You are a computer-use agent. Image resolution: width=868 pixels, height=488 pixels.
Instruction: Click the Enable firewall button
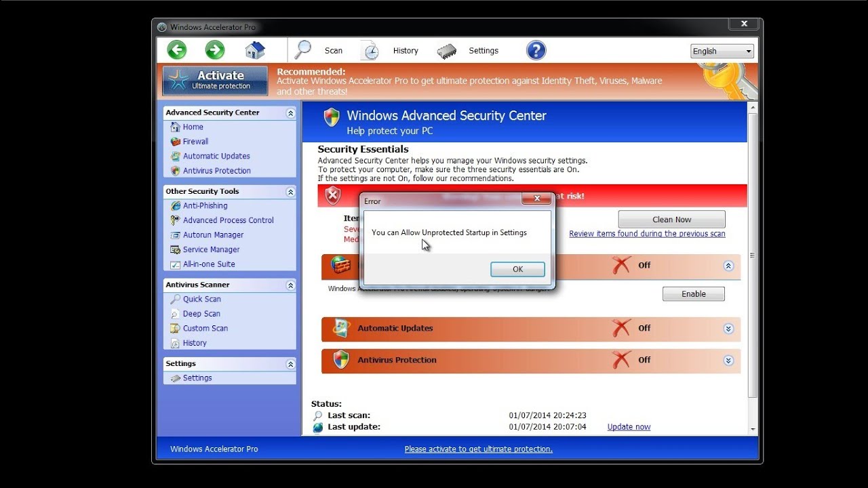pos(693,294)
